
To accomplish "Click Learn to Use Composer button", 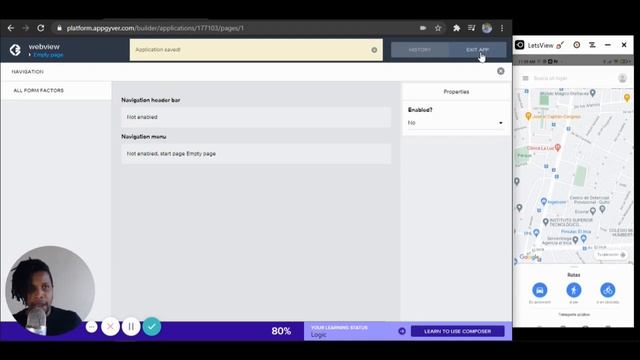I will [458, 331].
